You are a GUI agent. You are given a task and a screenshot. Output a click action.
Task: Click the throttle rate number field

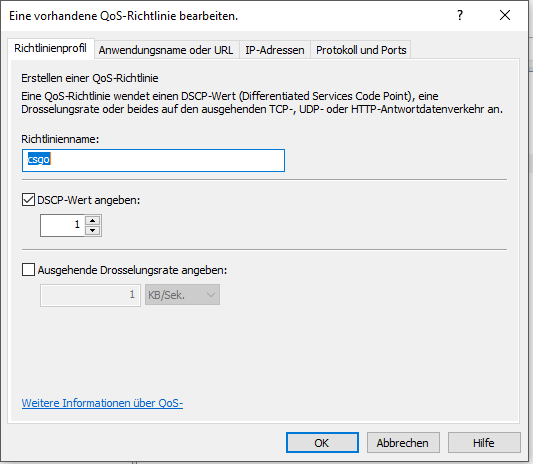click(90, 295)
